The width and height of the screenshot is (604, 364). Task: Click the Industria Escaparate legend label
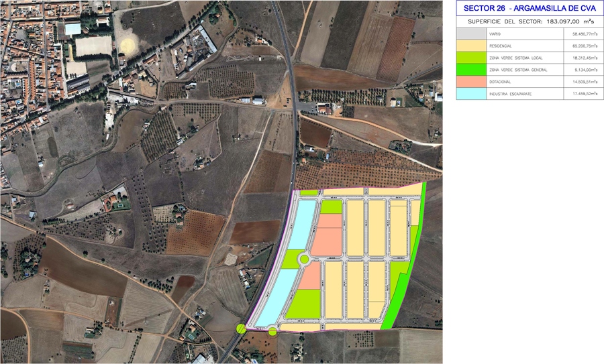(x=510, y=94)
